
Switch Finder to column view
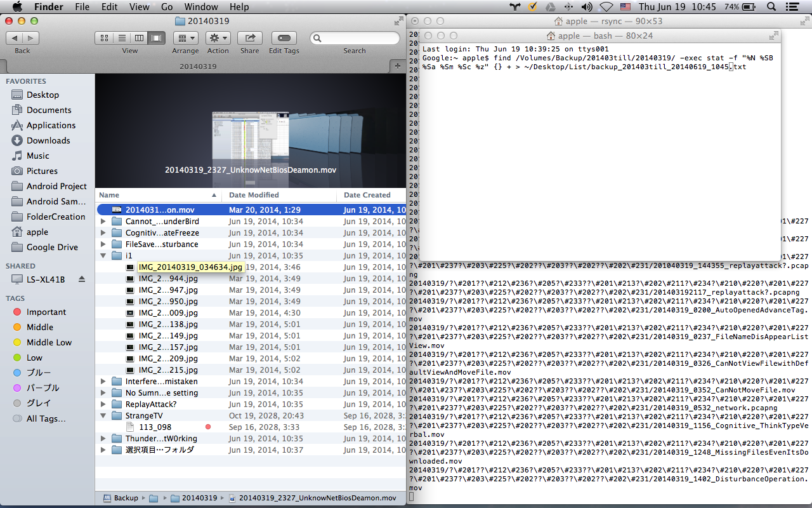point(139,38)
